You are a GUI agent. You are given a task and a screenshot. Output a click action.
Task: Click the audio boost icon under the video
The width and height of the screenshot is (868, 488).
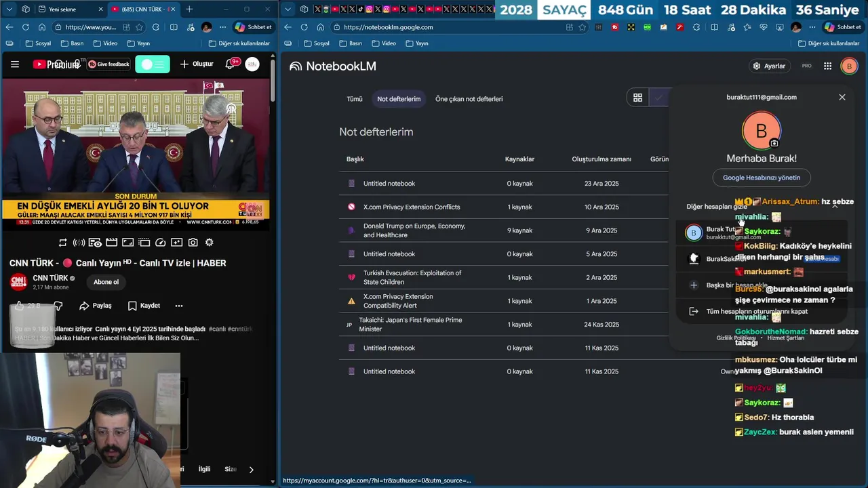[79, 243]
